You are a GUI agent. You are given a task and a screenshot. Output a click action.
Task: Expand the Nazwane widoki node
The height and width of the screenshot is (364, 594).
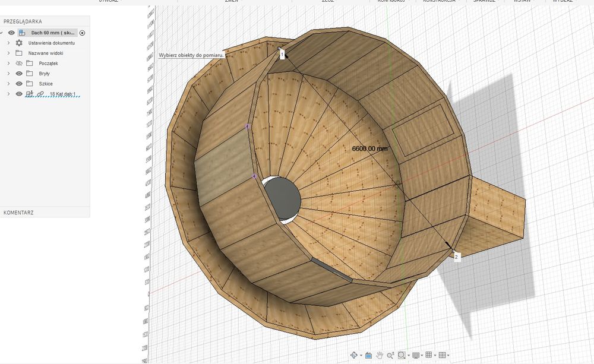(x=8, y=53)
